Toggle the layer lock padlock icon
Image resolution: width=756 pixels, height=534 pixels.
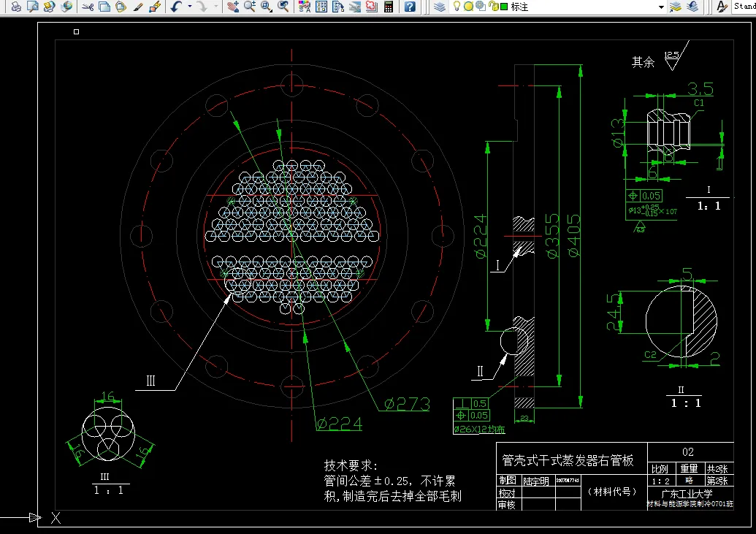(493, 7)
